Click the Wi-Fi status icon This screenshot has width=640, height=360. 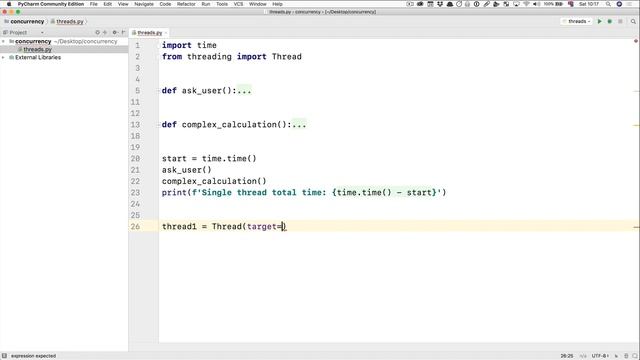[x=527, y=4]
